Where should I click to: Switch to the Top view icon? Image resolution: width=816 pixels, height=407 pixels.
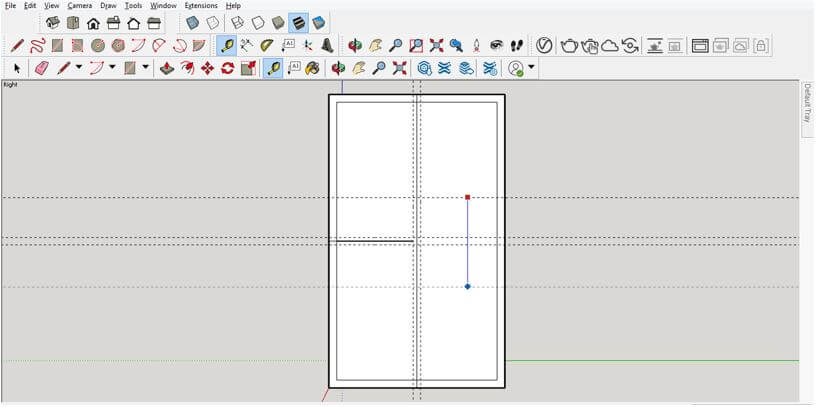pyautogui.click(x=73, y=23)
